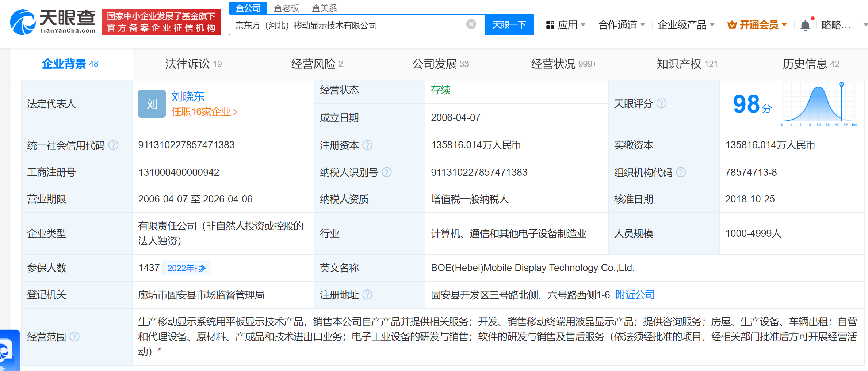Switch to 法律诉讼 tab
The image size is (868, 371).
[x=194, y=64]
